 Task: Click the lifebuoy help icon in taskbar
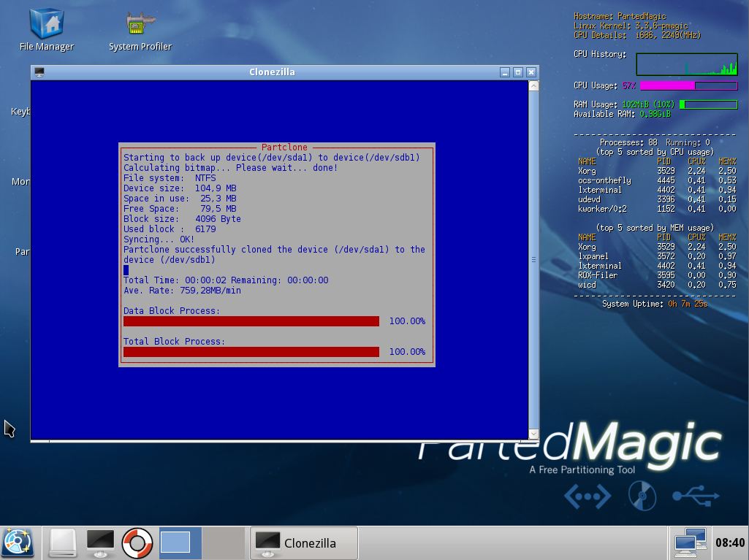[137, 542]
